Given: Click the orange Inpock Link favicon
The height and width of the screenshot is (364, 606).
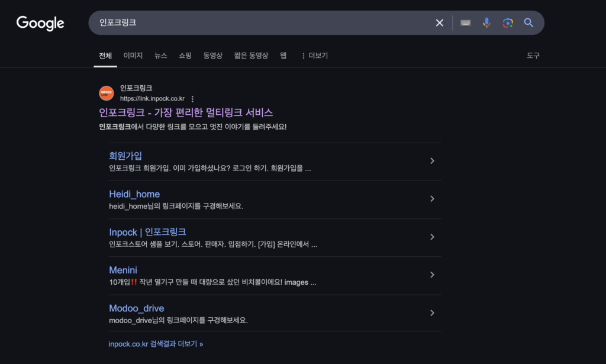Looking at the screenshot, I should click(x=107, y=93).
